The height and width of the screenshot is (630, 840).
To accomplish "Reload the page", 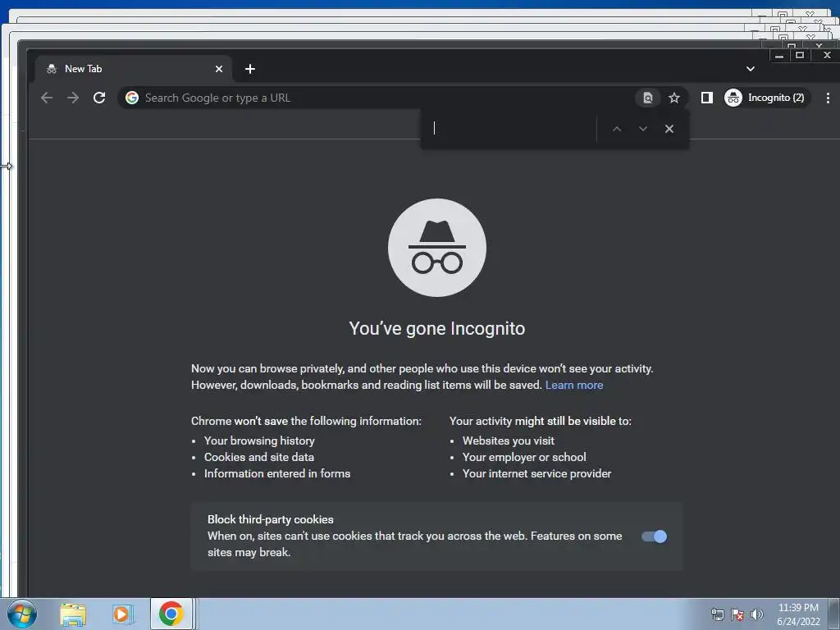I will [x=99, y=98].
